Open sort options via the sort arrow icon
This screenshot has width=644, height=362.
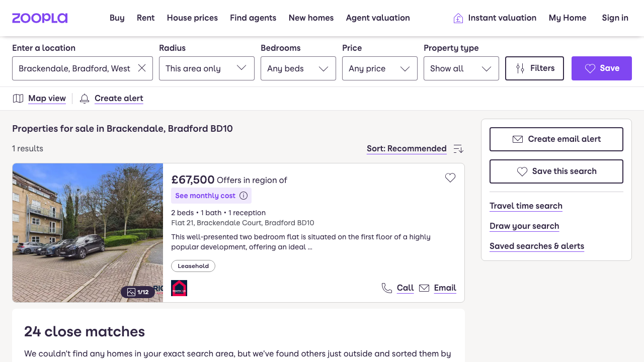click(458, 149)
